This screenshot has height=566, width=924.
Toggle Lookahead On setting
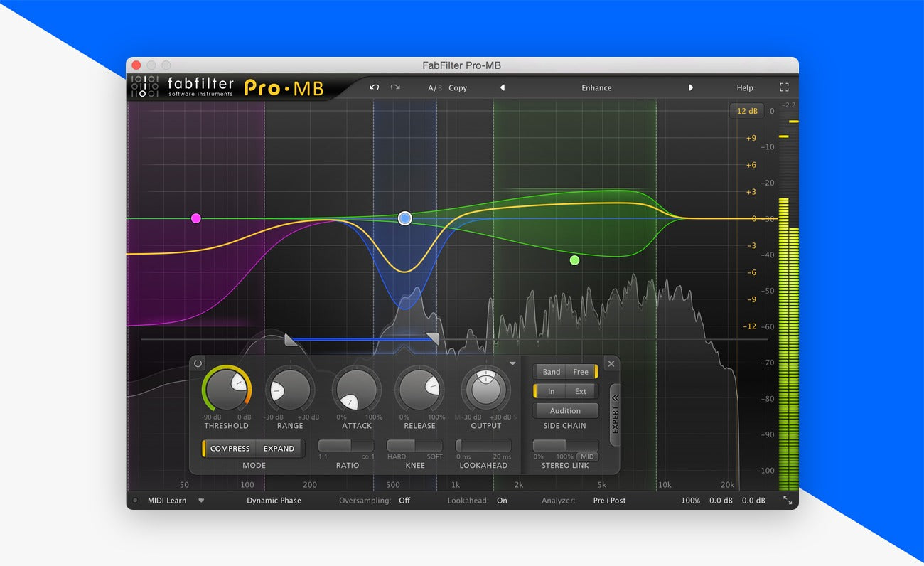pyautogui.click(x=502, y=501)
